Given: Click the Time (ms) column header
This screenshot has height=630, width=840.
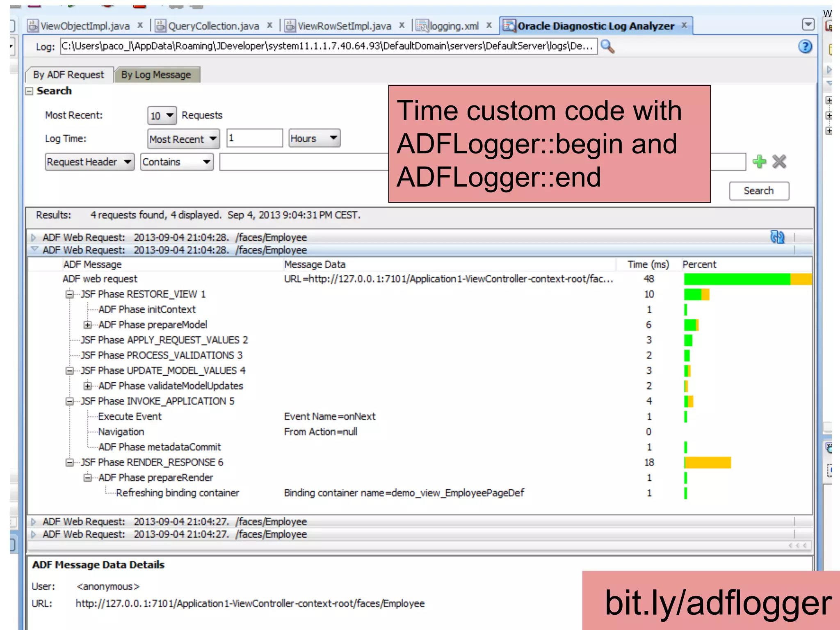Looking at the screenshot, I should (648, 265).
